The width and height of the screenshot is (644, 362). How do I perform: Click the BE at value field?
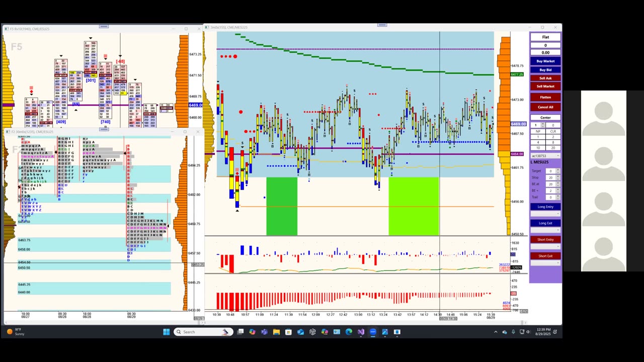[x=550, y=184]
